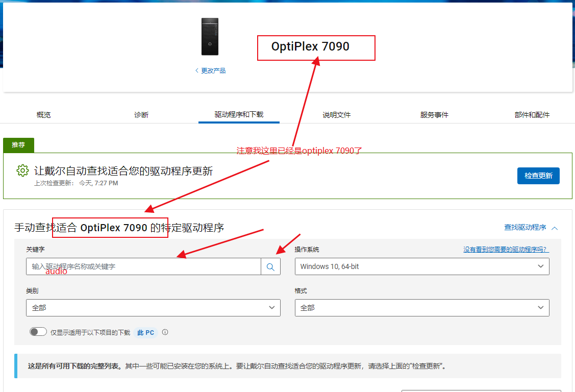
Task: Click the info icon beside 此 PC
Action: [165, 332]
